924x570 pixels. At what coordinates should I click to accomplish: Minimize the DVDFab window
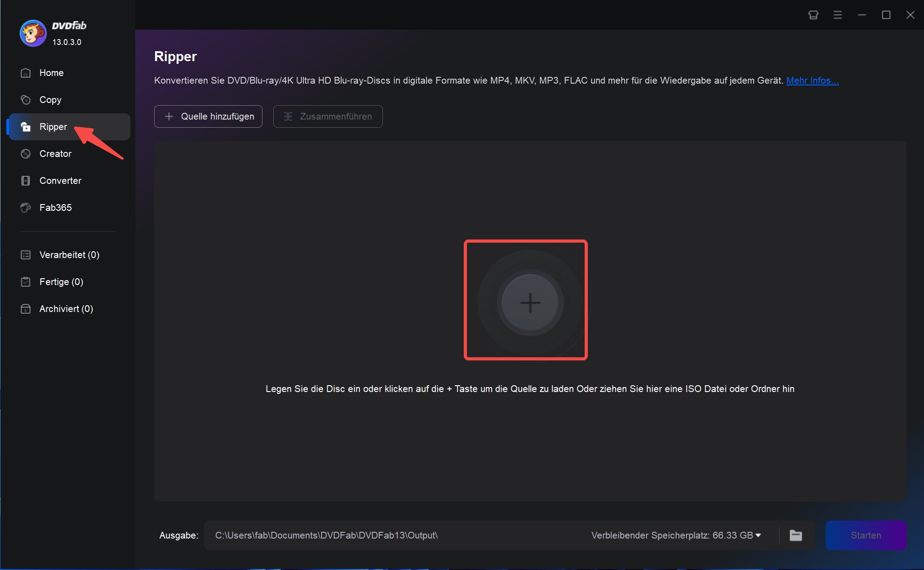862,15
